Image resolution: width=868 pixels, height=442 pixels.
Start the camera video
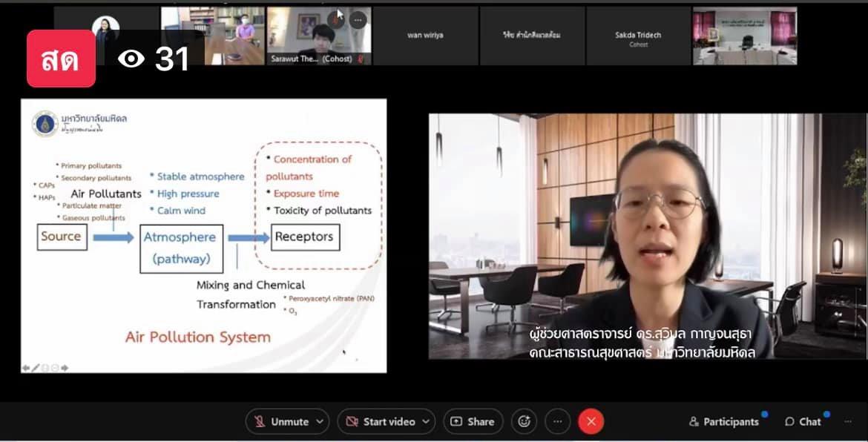click(x=381, y=421)
